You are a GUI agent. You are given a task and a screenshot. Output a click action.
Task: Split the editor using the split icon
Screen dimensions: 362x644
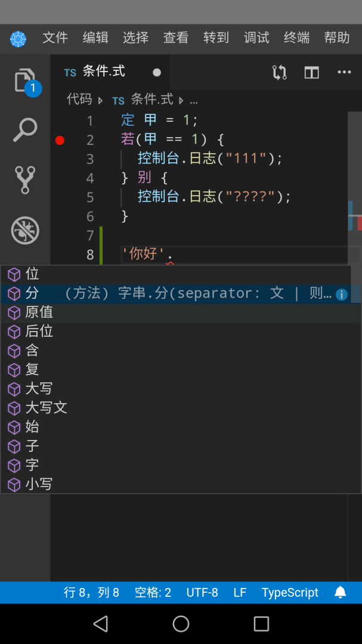click(311, 72)
